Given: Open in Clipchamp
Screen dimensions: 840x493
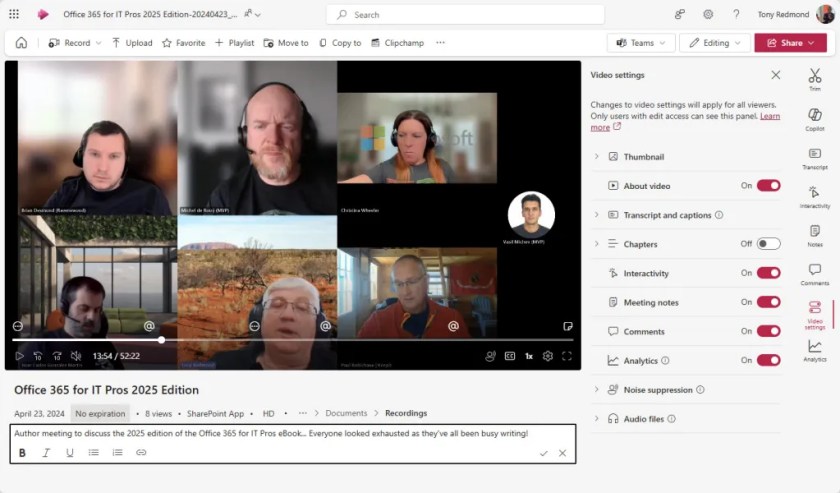Looking at the screenshot, I should (398, 43).
